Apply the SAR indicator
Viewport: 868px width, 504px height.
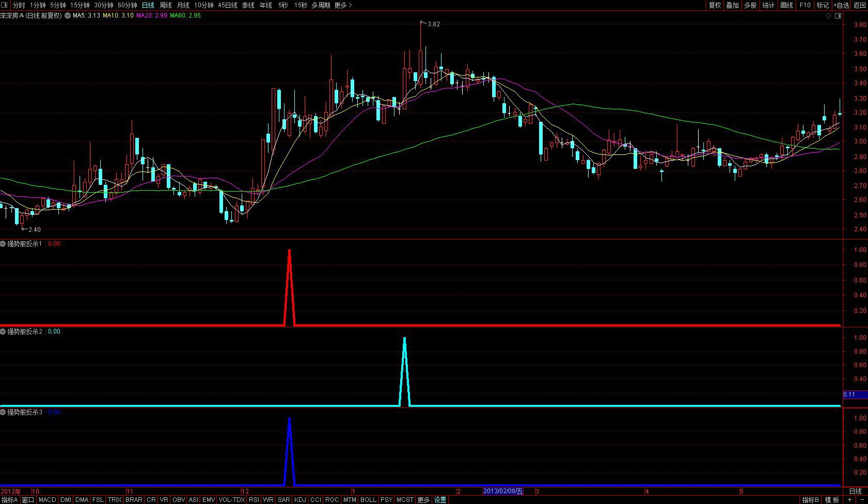(x=284, y=500)
